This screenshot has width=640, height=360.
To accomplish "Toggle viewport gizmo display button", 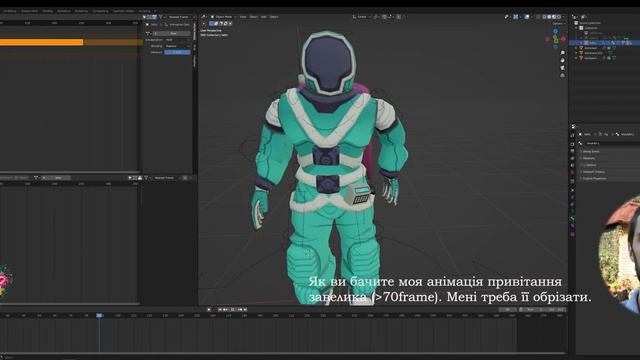I will (516, 17).
